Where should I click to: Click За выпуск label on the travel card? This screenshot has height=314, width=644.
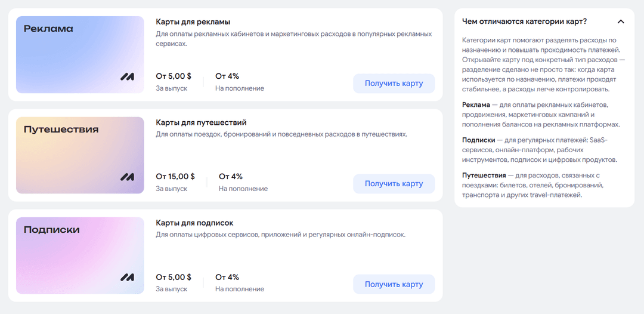click(x=172, y=189)
